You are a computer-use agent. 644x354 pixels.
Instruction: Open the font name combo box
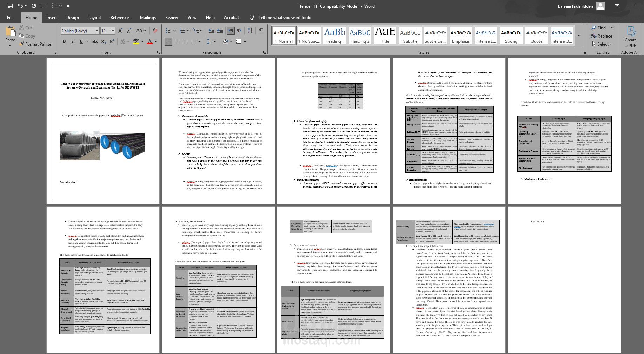click(80, 31)
